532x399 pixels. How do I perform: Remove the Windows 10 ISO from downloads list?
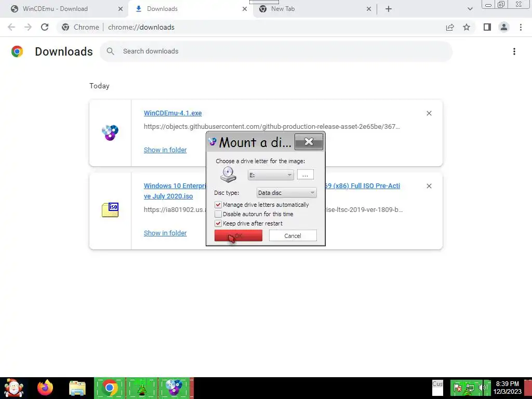(x=429, y=186)
